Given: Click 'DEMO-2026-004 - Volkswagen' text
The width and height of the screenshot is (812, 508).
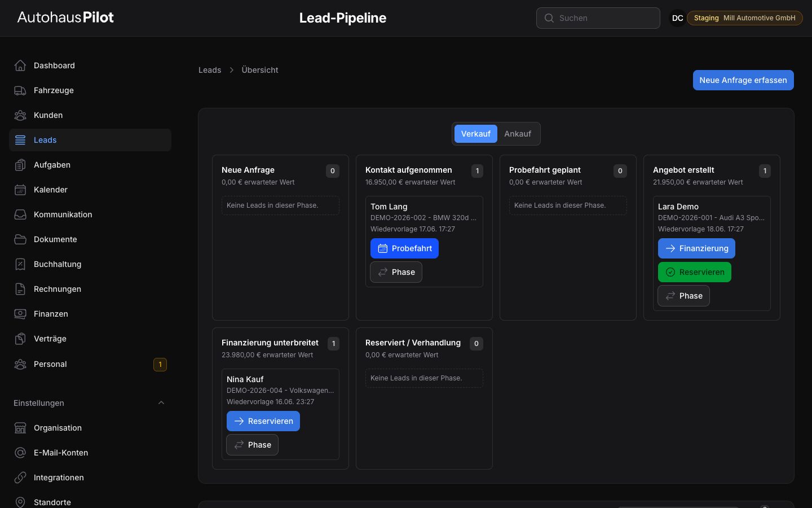Looking at the screenshot, I should (x=280, y=391).
